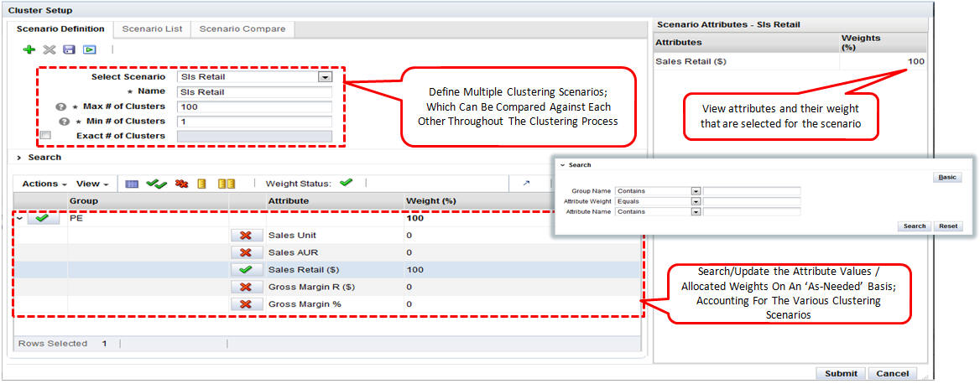Click the double yellow columns toolbar icon
This screenshot has width=980, height=389.
tap(227, 184)
